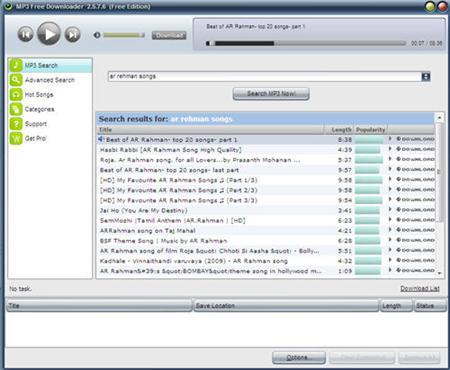Click Search MP3 Now! button
Viewport: 450px width, 370px height.
(271, 94)
